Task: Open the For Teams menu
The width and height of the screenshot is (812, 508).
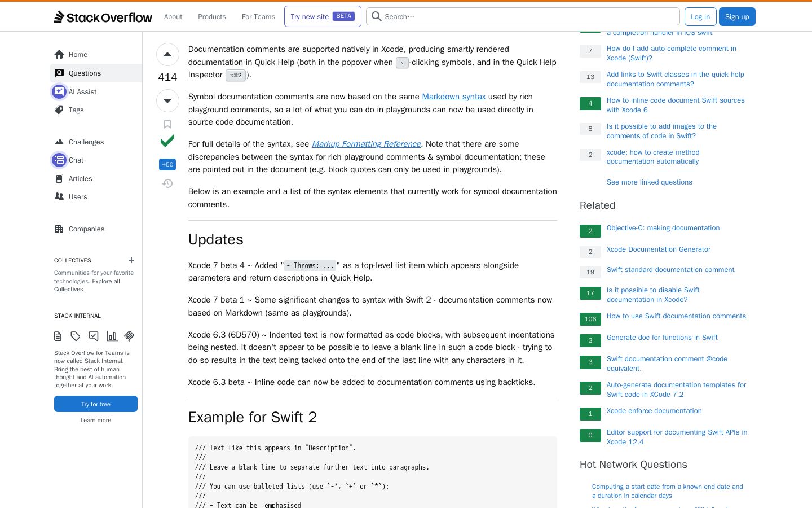Action: [x=258, y=17]
